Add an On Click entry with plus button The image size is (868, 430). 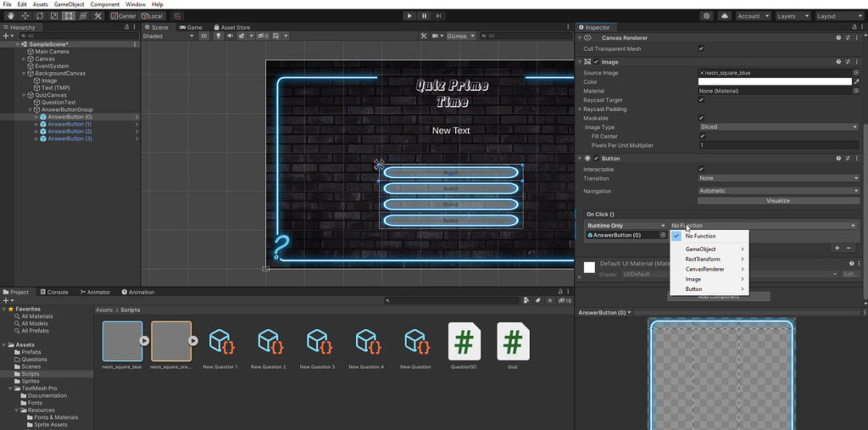(x=837, y=249)
